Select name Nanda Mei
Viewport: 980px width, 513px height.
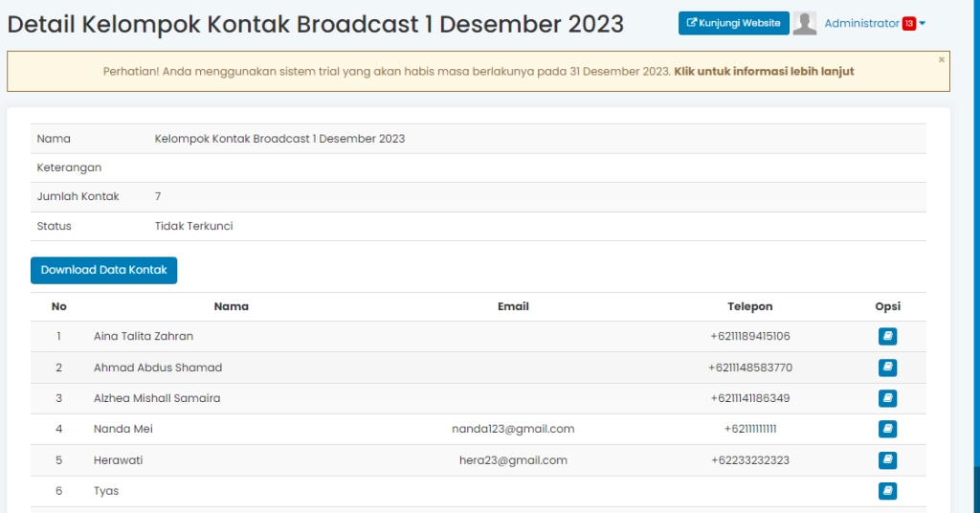click(x=123, y=429)
